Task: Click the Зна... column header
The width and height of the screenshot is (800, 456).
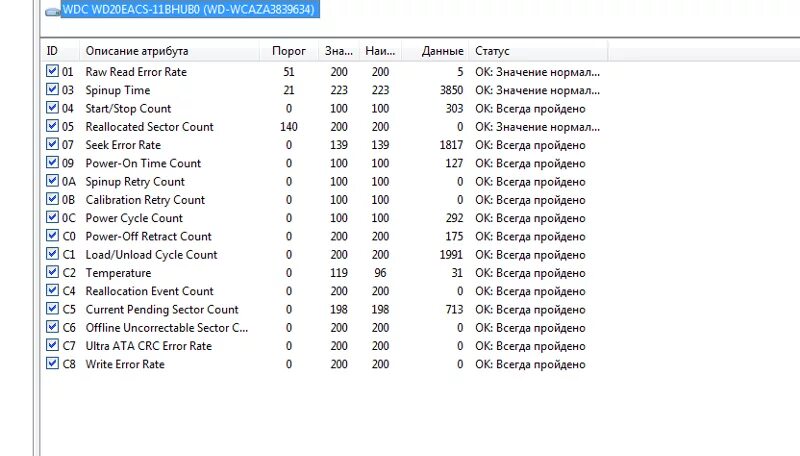Action: tap(339, 51)
